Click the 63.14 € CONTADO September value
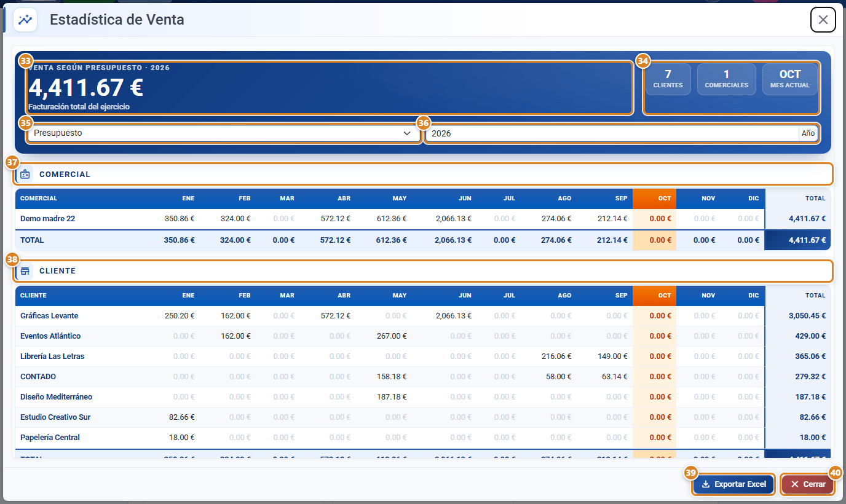The image size is (846, 504). [x=614, y=377]
